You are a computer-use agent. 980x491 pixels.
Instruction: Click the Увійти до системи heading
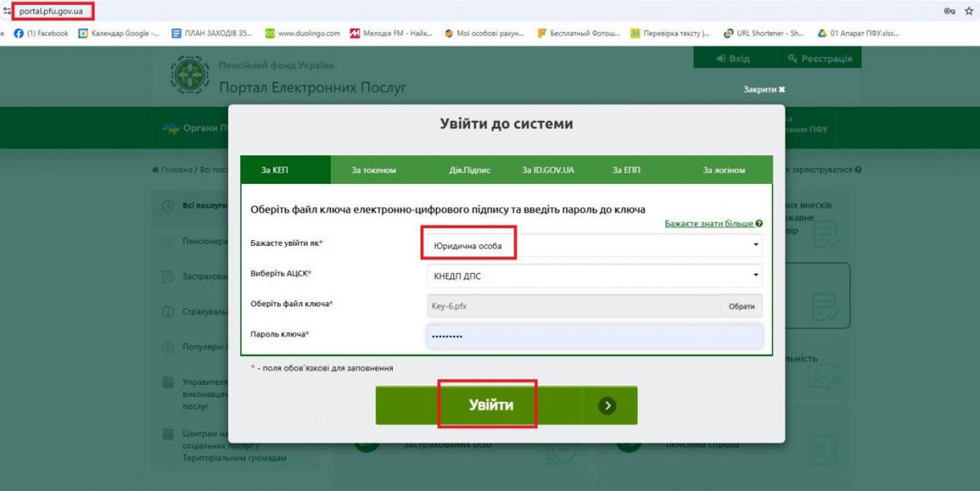506,124
